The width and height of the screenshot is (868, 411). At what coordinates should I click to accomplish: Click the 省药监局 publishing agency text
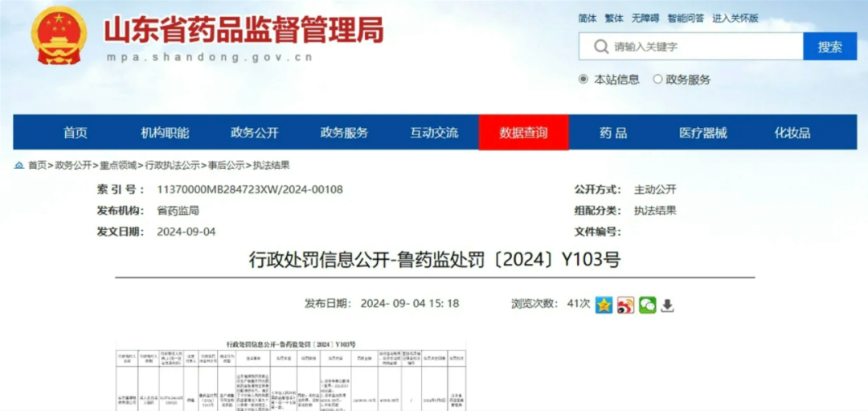pos(178,211)
